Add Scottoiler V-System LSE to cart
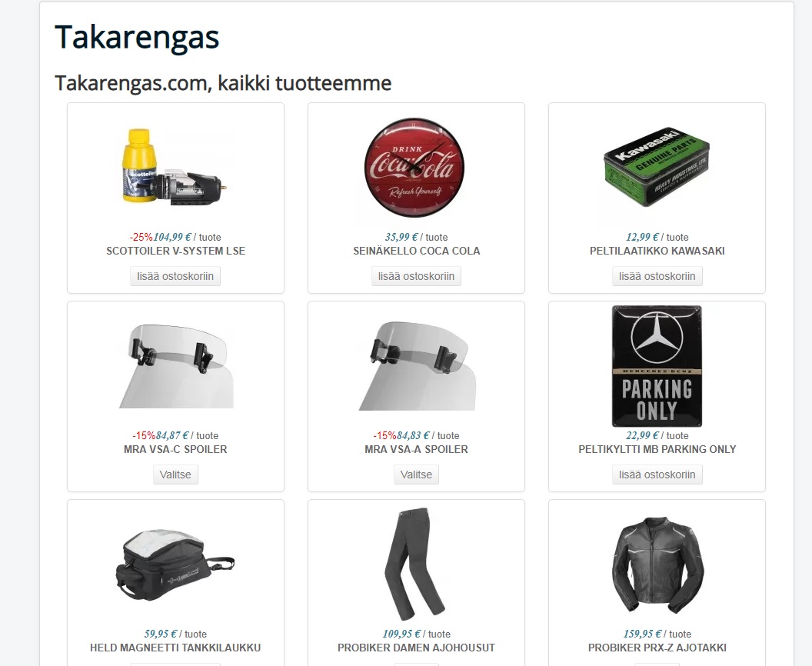Viewport: 812px width, 666px height. [x=175, y=276]
